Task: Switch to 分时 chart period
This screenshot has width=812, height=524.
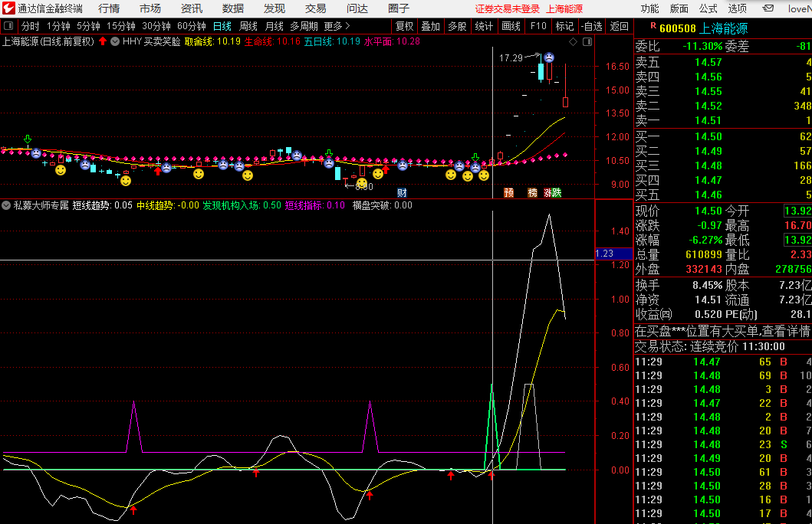Action: tap(30, 26)
